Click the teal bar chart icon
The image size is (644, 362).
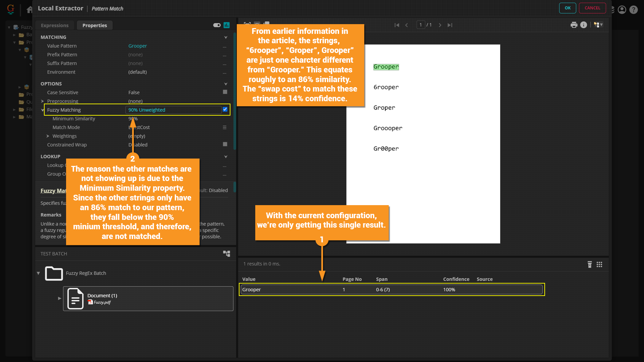coord(227,25)
